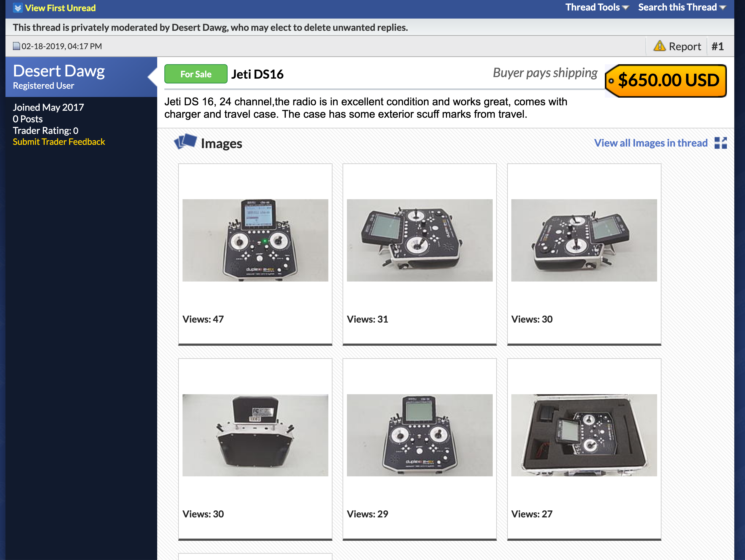
Task: Click the green For Sale badge
Action: tap(196, 74)
